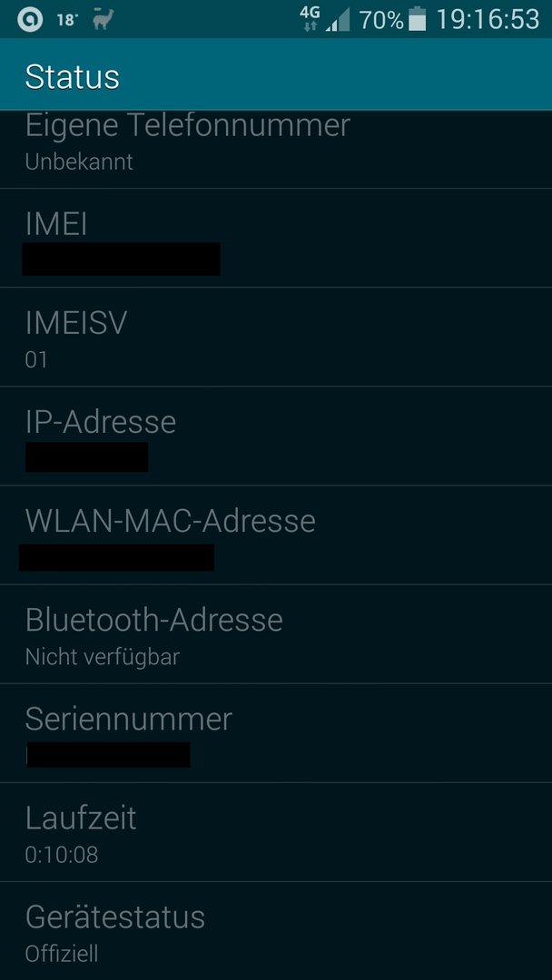
Task: Select the Bluetooth-Adresse entry
Action: click(276, 634)
